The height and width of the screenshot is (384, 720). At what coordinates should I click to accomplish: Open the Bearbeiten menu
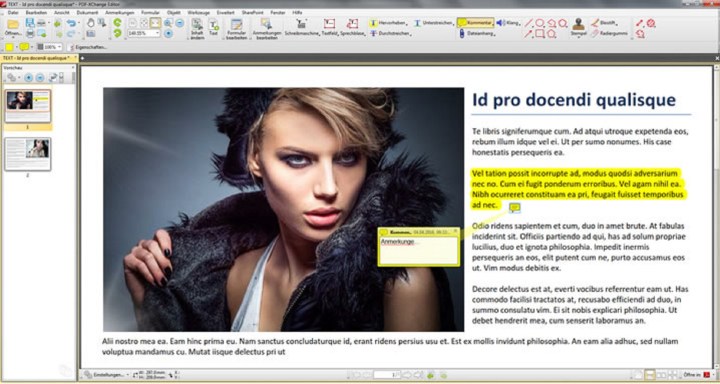click(36, 12)
